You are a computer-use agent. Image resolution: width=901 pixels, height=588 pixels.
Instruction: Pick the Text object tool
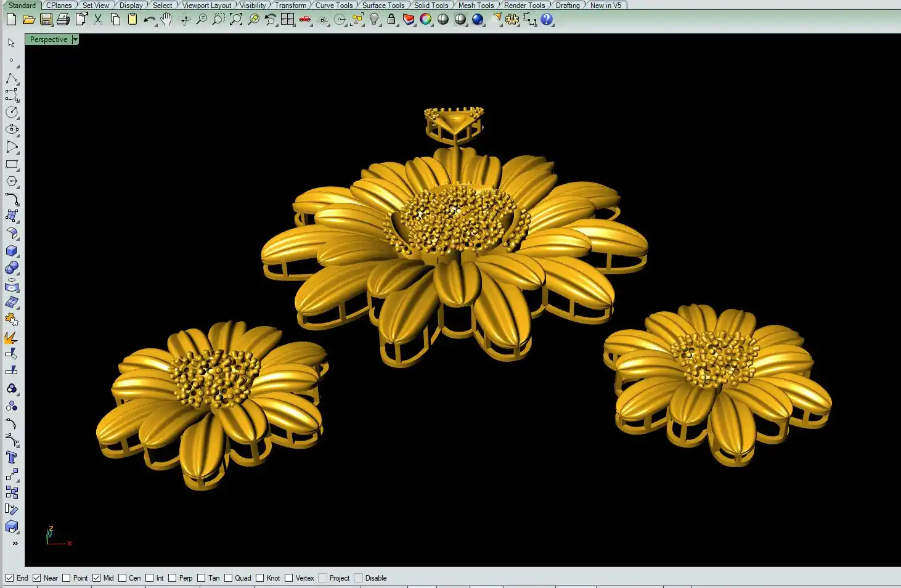(x=11, y=457)
